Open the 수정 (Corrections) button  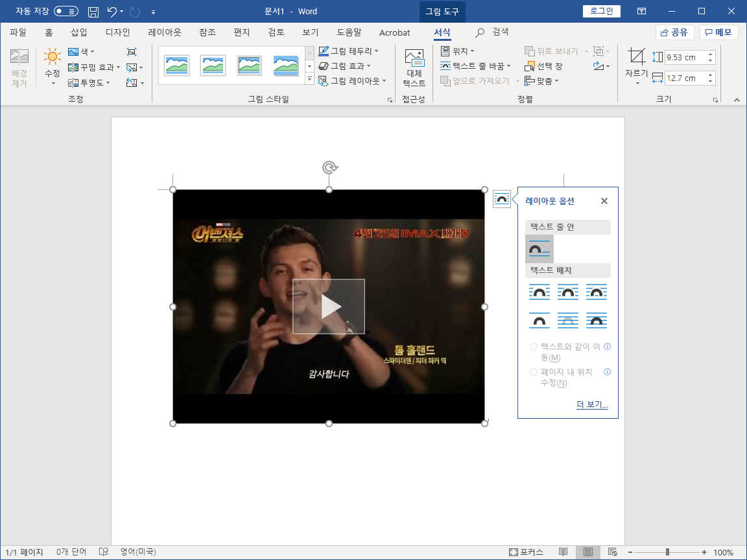(53, 67)
